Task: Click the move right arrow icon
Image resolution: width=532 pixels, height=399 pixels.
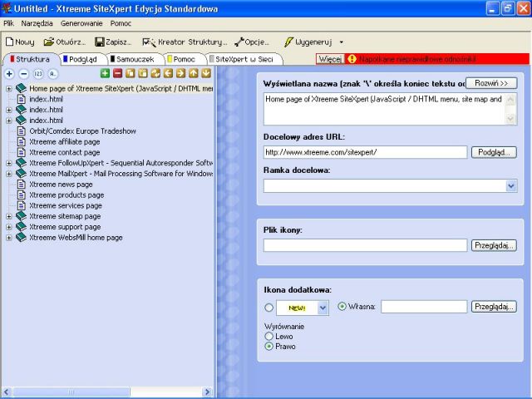Action: tap(180, 73)
